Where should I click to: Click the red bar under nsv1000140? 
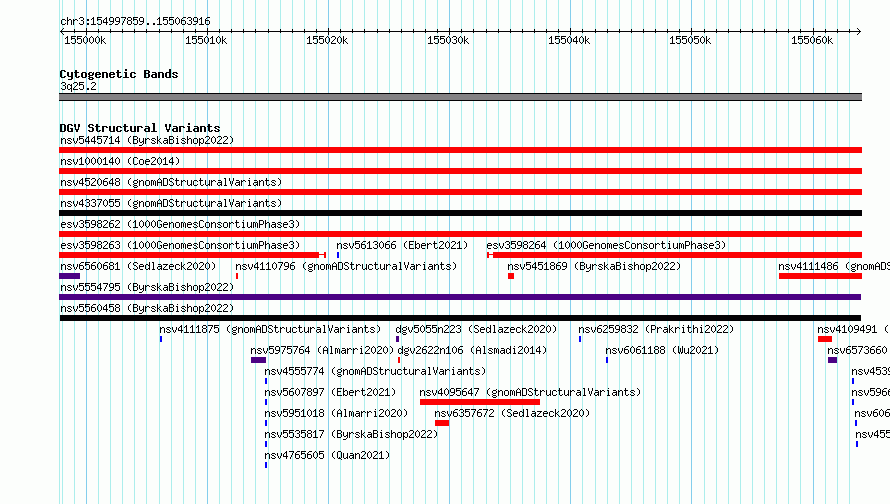coord(460,171)
